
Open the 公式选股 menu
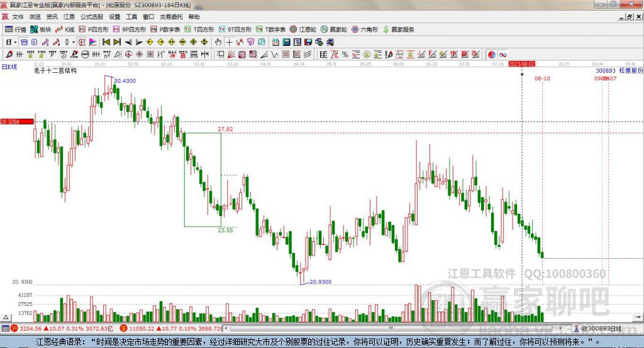tap(92, 17)
